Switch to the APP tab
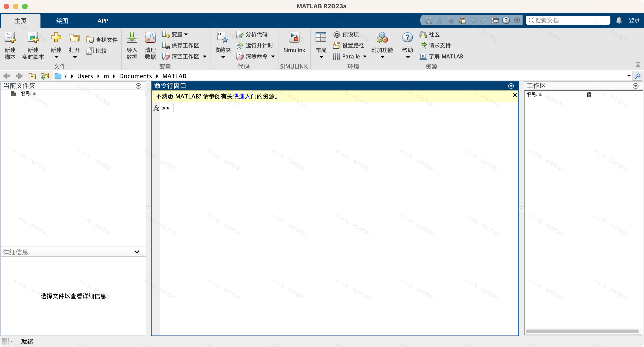644x347 pixels. tap(103, 21)
